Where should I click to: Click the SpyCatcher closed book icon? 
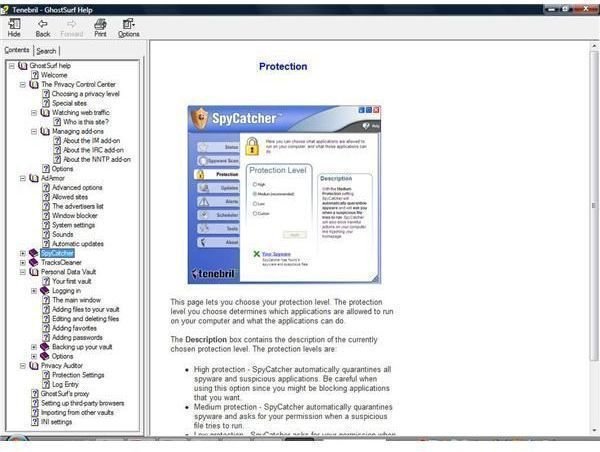point(34,253)
